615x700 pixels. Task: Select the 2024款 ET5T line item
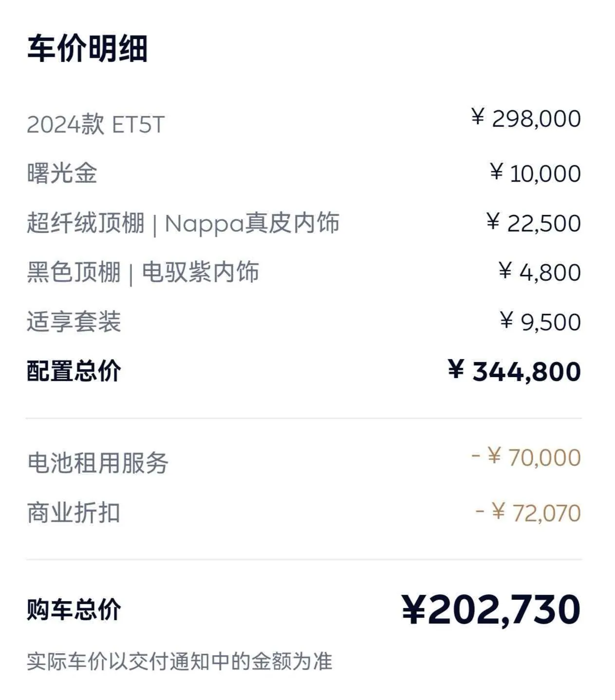tap(96, 124)
